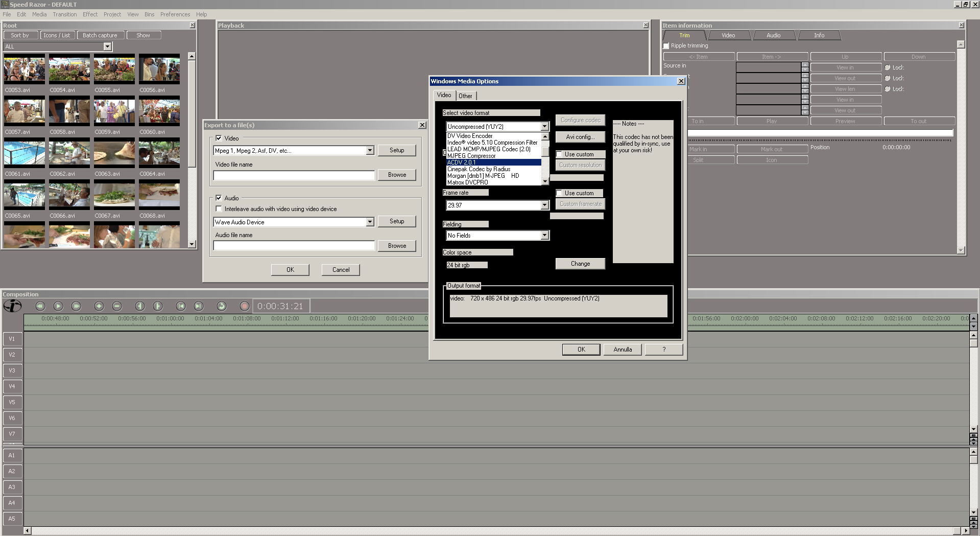Switch to Other tab in Windows Media Options
This screenshot has width=980, height=536.
click(465, 96)
